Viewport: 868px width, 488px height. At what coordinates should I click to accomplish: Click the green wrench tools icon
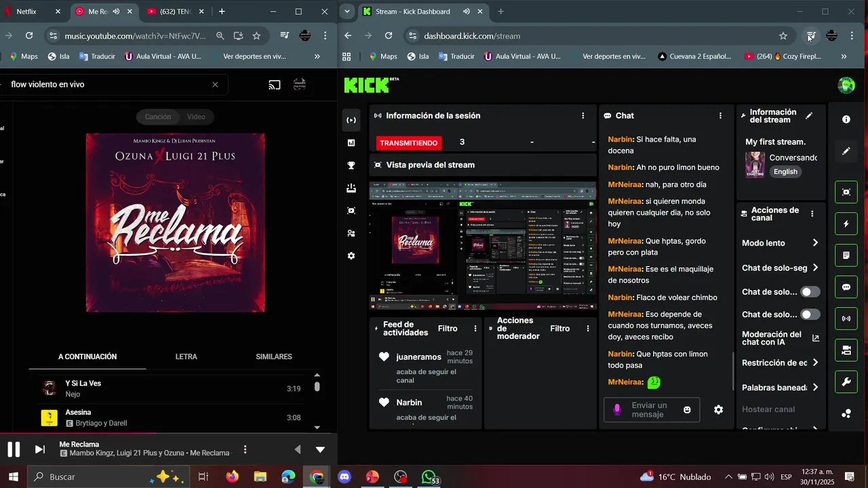pos(846,382)
